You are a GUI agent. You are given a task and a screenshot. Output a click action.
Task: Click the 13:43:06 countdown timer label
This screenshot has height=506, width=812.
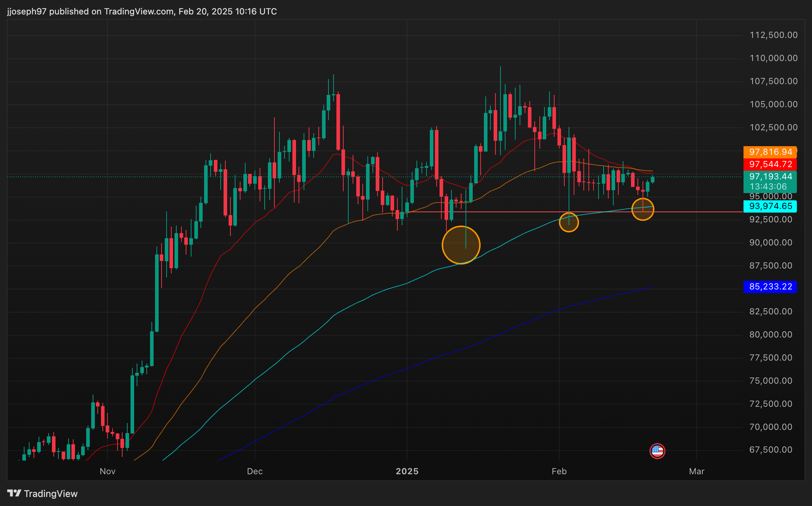(768, 187)
